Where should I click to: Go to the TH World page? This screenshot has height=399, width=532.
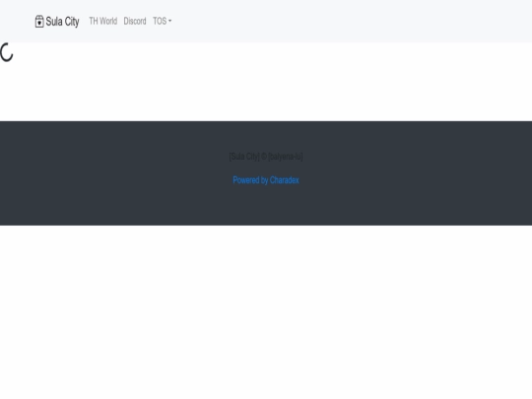tap(103, 21)
